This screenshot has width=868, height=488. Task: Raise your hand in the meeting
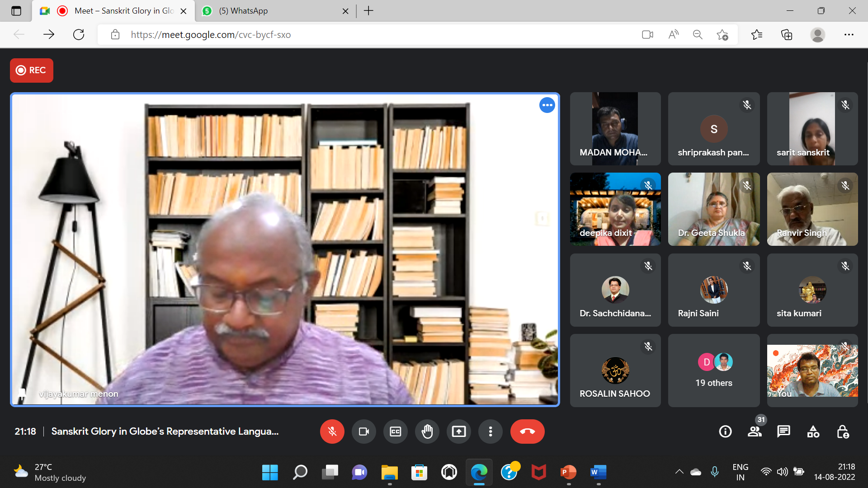coord(427,432)
